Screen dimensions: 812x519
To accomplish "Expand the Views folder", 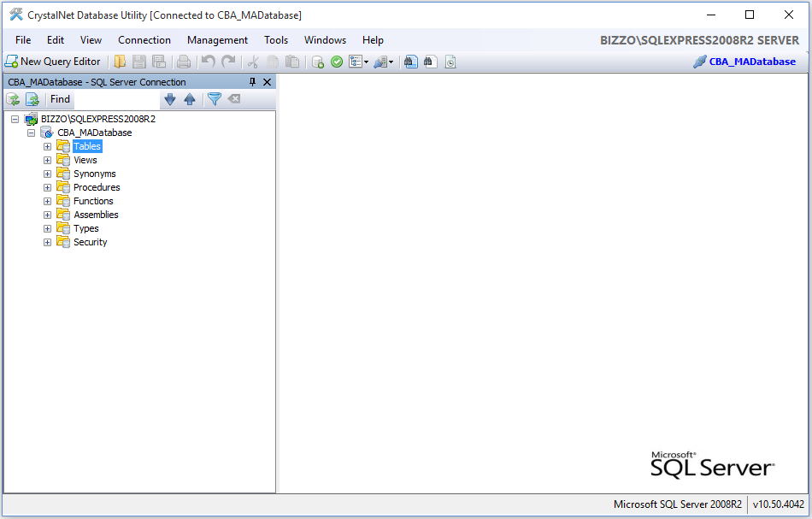I will [x=47, y=160].
